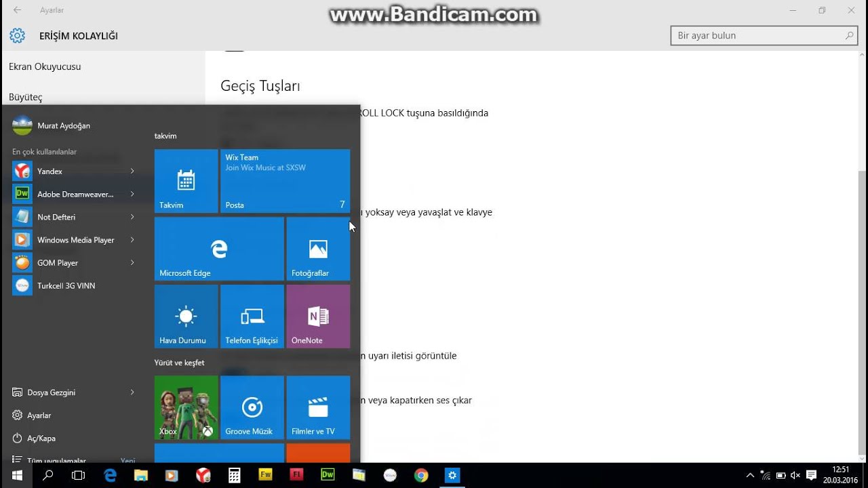Open Microsoft Edge from the taskbar
Screen dimensions: 868x488
pyautogui.click(x=110, y=475)
